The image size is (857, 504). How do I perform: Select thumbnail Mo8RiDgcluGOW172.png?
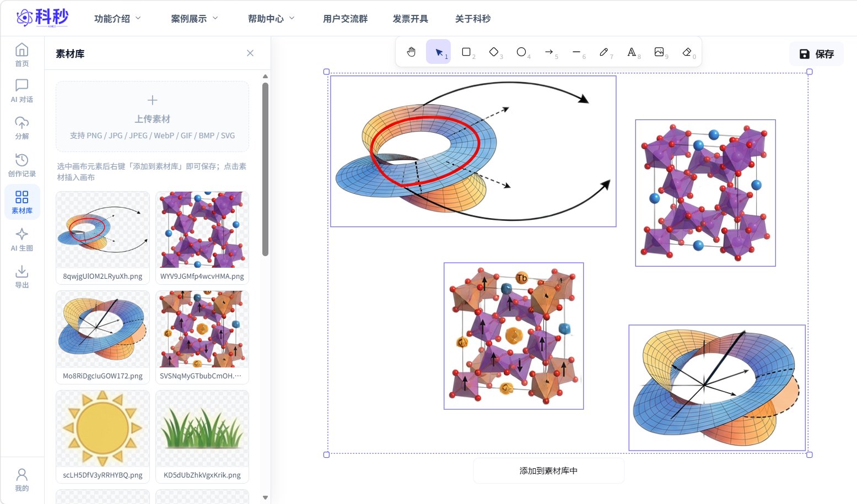coord(103,337)
